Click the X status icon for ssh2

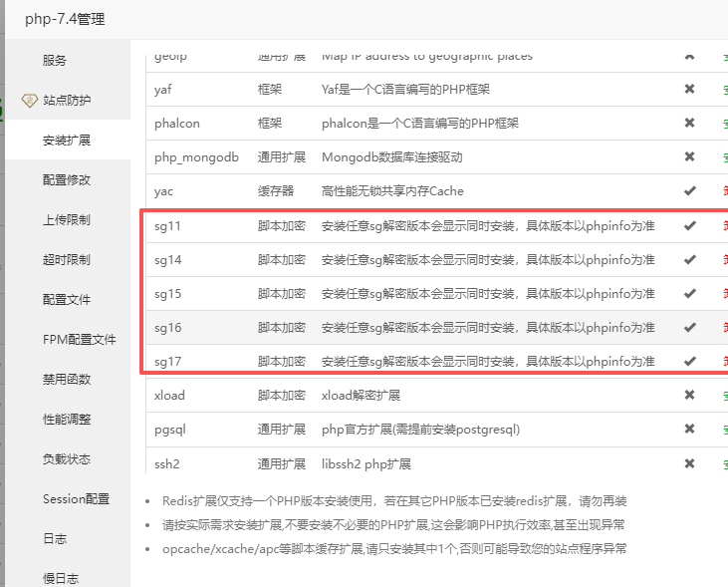689,463
